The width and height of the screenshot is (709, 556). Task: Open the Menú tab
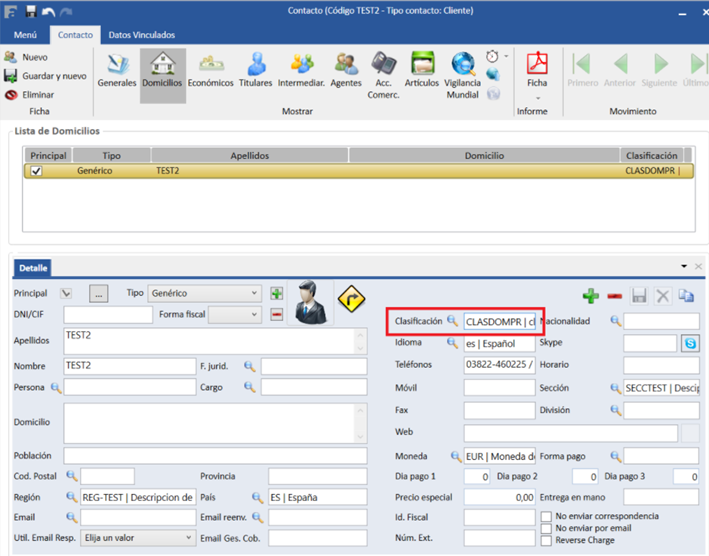click(x=24, y=35)
